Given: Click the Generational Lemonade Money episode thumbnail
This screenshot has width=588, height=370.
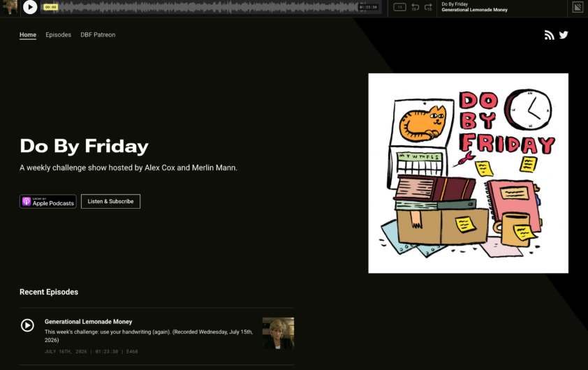Looking at the screenshot, I should 278,333.
